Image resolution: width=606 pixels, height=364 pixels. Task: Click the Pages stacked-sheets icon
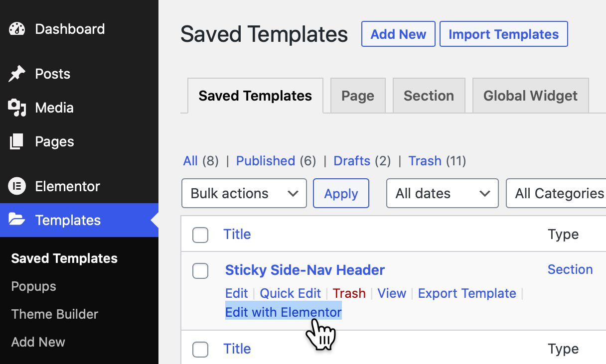(x=17, y=142)
